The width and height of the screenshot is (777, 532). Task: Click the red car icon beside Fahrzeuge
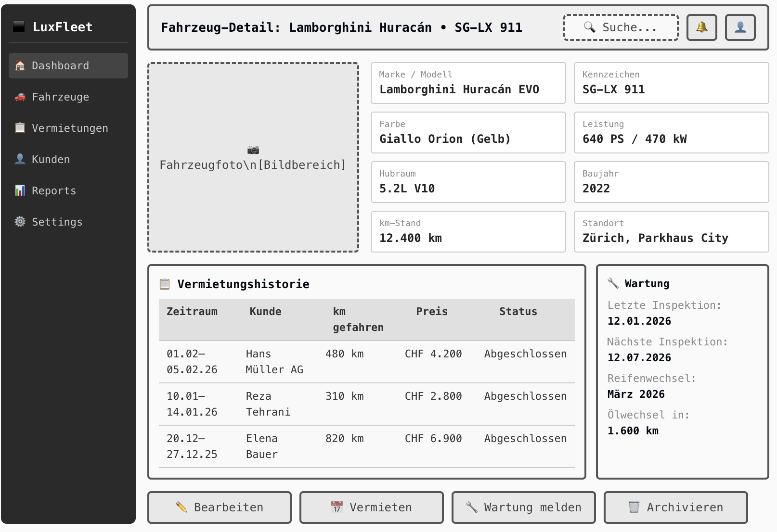pyautogui.click(x=20, y=97)
